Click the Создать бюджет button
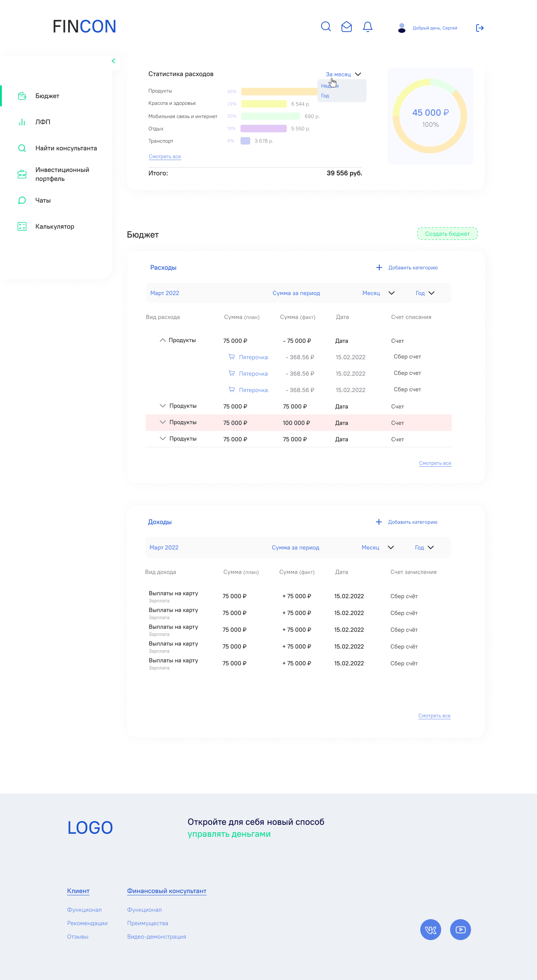The height and width of the screenshot is (980, 537). (447, 234)
